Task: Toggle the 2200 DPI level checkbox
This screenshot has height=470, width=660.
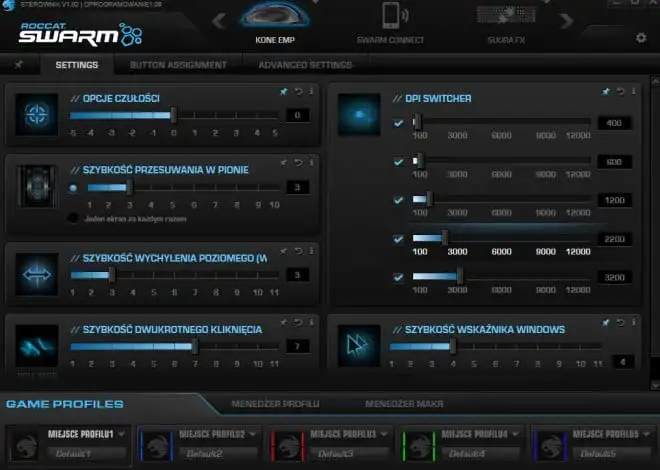Action: point(398,239)
